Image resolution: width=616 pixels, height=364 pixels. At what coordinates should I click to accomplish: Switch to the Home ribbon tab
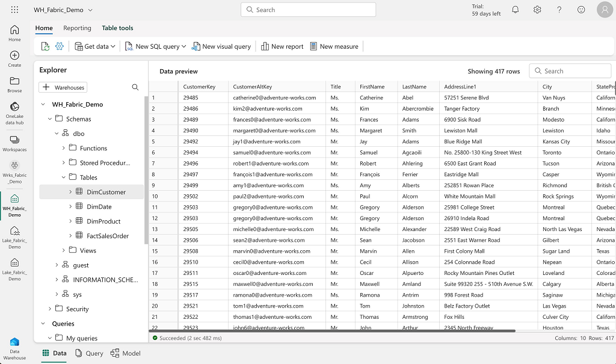[44, 28]
